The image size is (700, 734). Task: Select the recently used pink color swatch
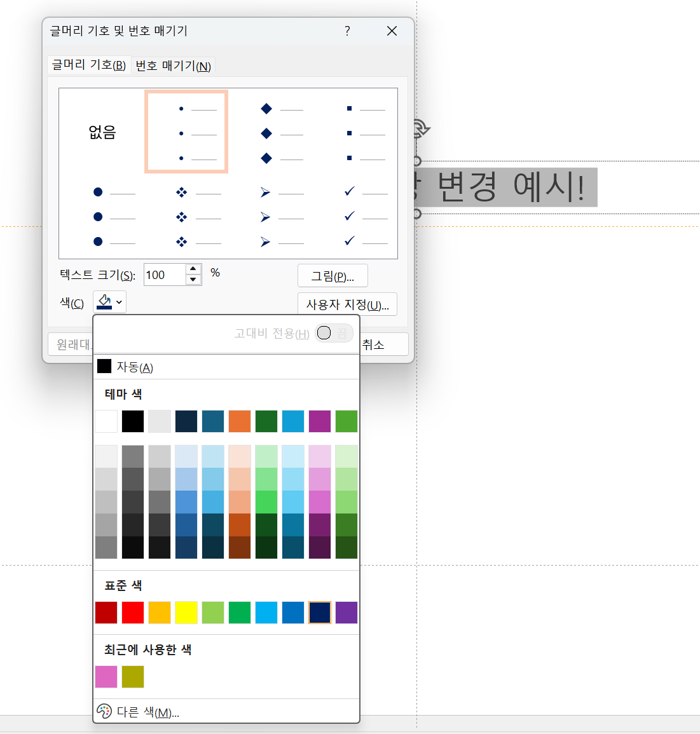coord(106,677)
